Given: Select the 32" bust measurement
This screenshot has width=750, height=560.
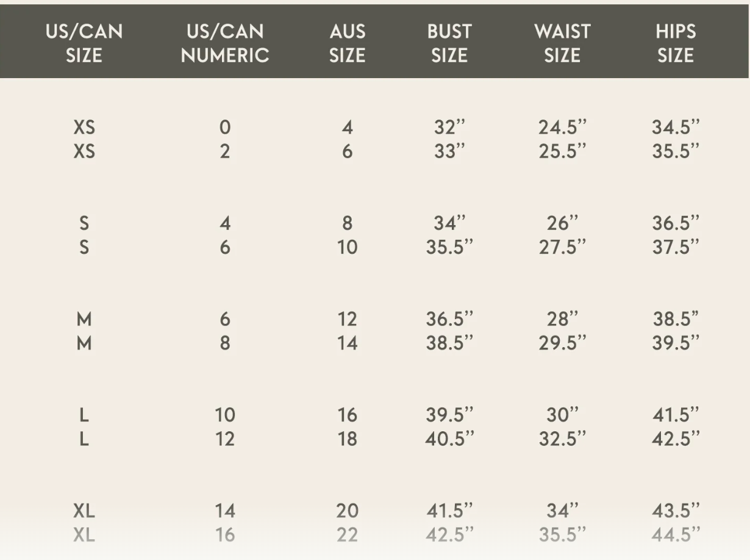Looking at the screenshot, I should 449,127.
